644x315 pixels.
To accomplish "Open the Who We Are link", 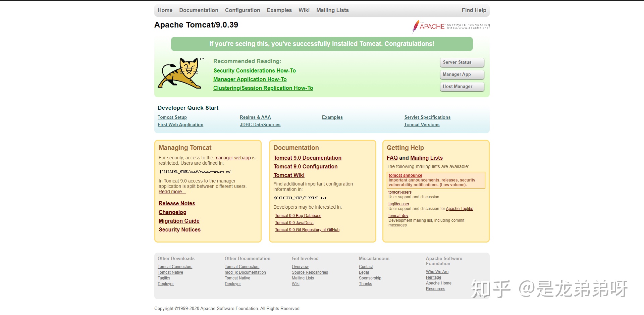I will point(437,272).
